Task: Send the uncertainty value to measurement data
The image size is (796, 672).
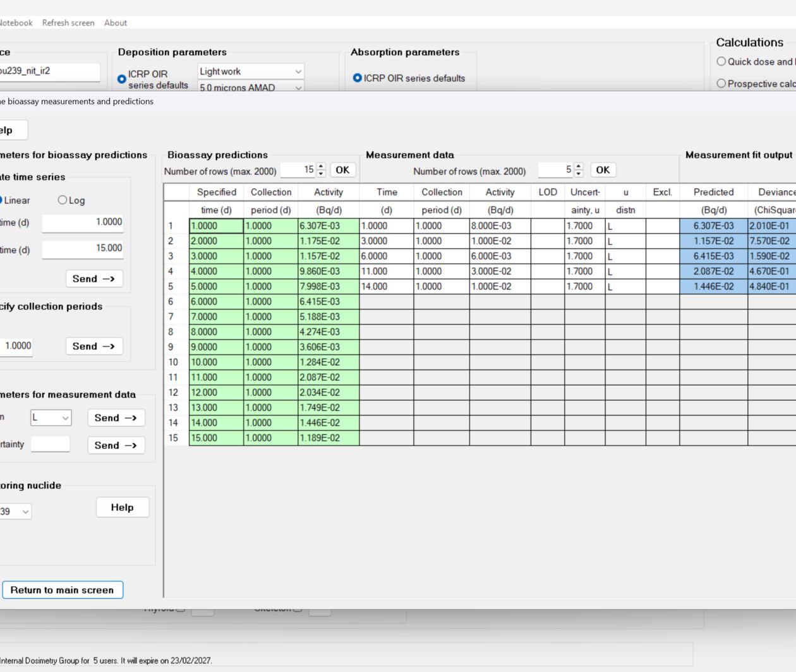Action: click(116, 445)
